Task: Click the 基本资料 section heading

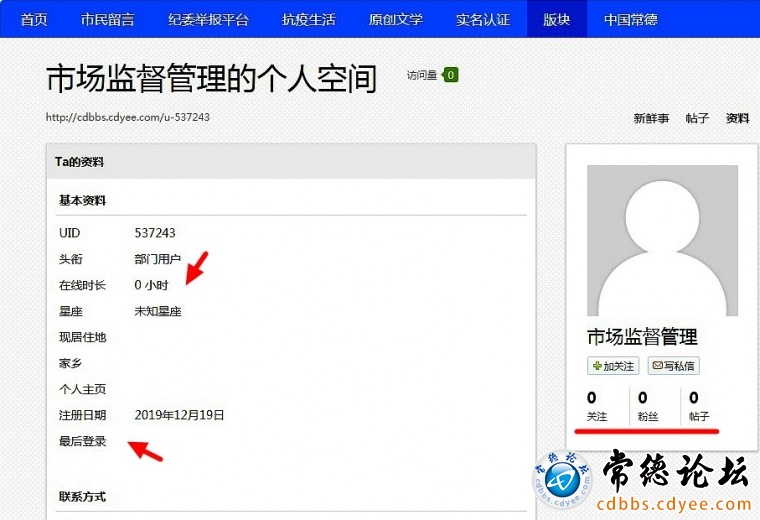Action: tap(82, 200)
